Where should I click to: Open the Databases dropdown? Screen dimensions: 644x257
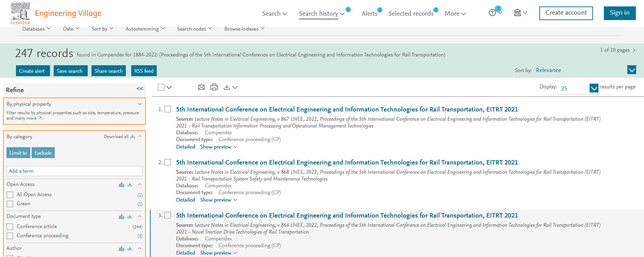click(36, 29)
